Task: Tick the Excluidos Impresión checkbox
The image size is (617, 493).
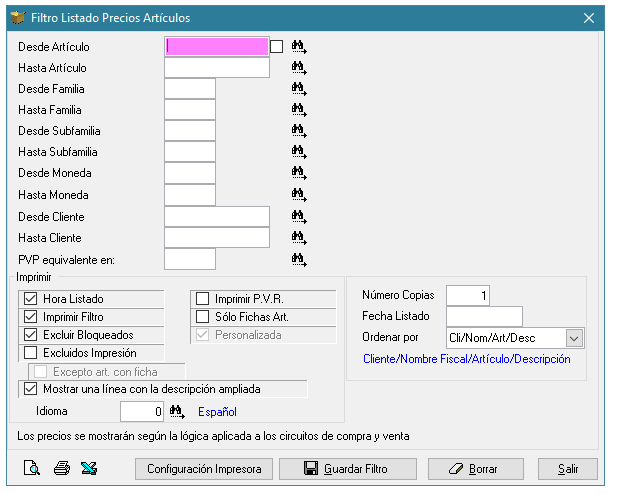Action: [30, 353]
